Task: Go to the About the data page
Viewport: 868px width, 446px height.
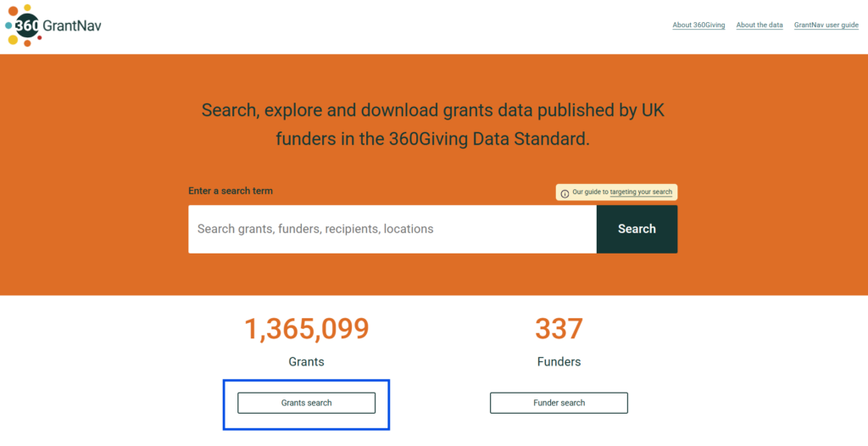Action: [759, 25]
